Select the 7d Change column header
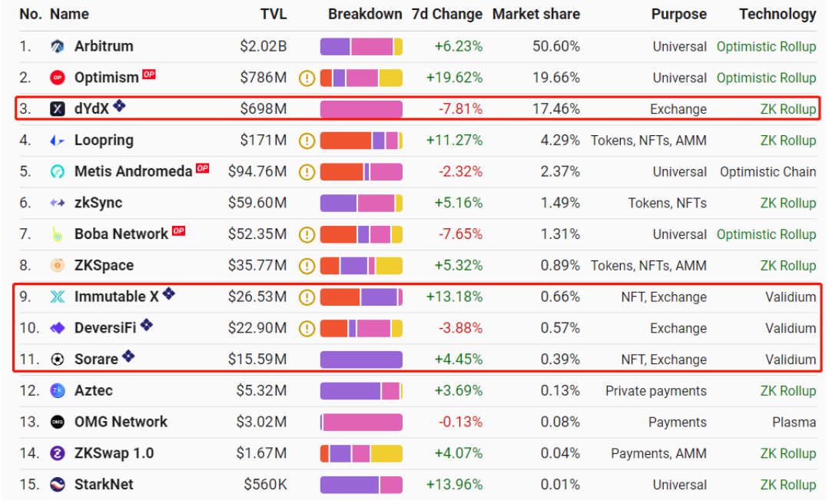Image resolution: width=829 pixels, height=504 pixels. pos(446,15)
